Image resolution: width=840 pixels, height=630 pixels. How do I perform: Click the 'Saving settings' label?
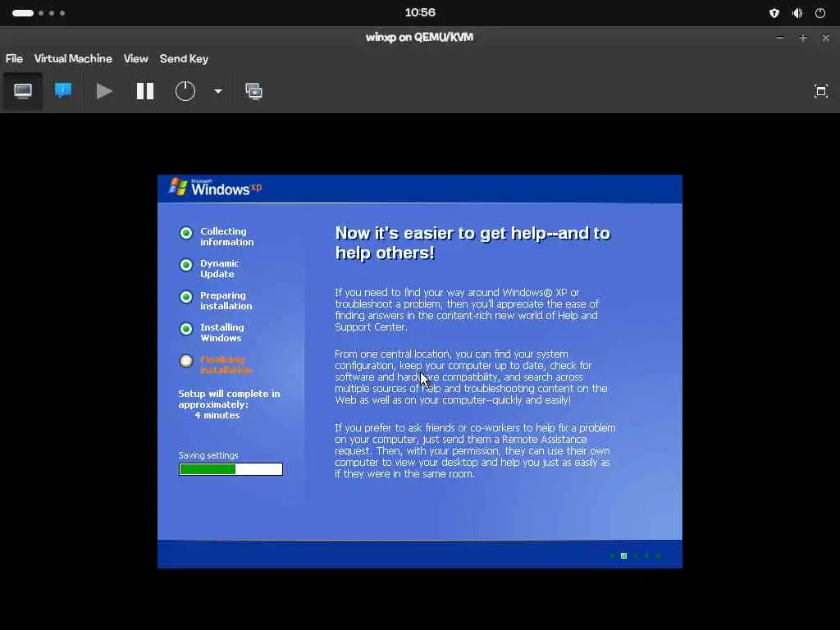point(208,455)
